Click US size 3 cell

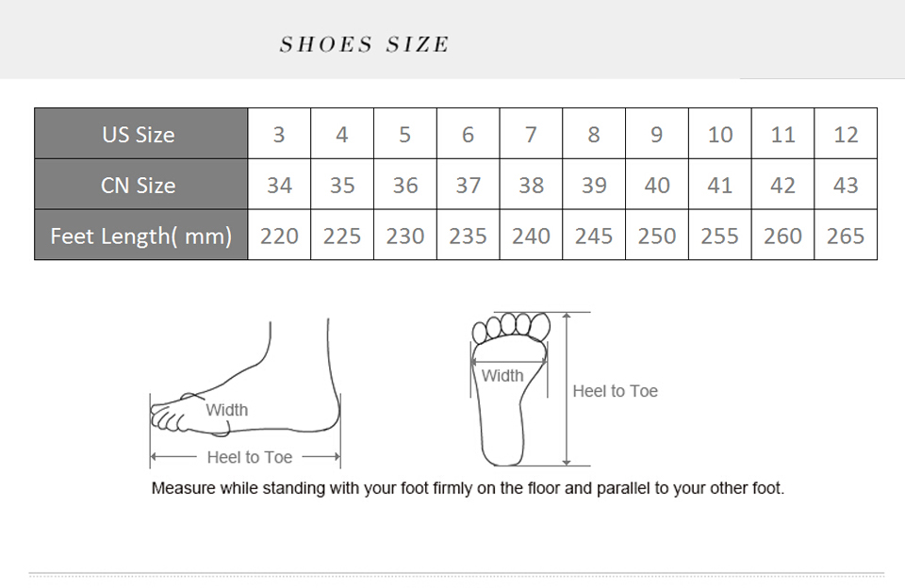279,135
